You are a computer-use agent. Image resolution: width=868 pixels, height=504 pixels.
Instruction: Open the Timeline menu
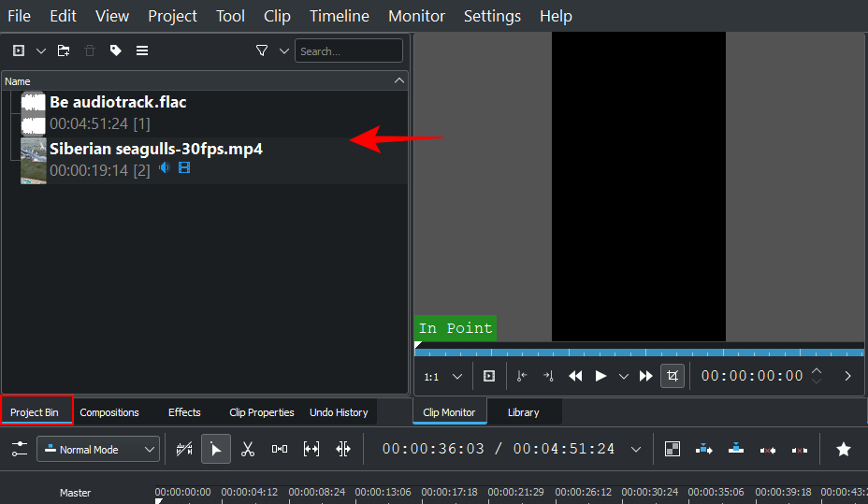339,16
